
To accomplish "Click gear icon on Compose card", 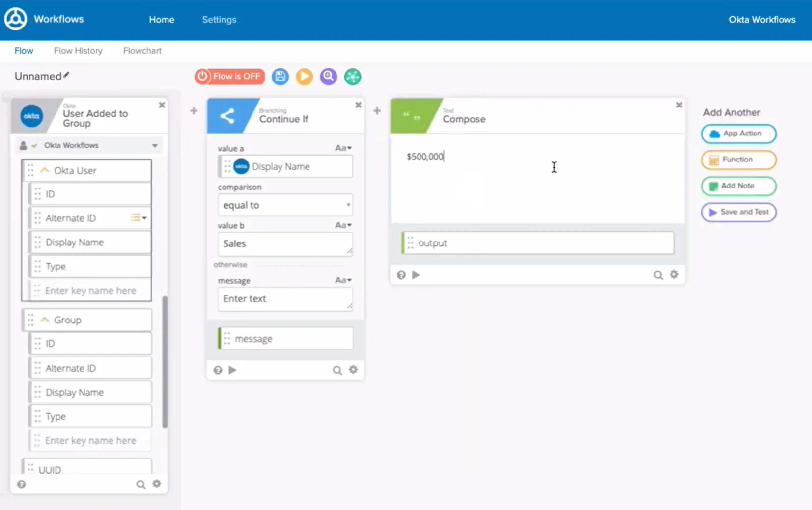I will (x=674, y=275).
